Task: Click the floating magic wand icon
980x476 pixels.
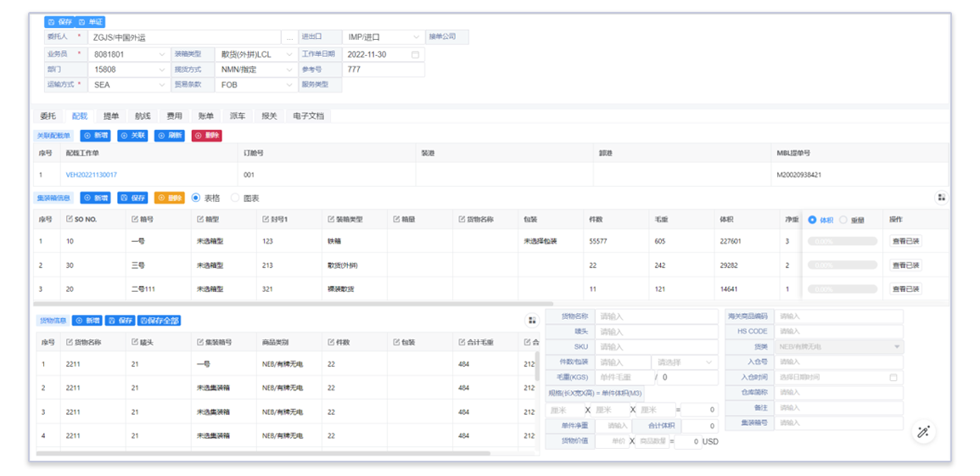Action: point(924,432)
